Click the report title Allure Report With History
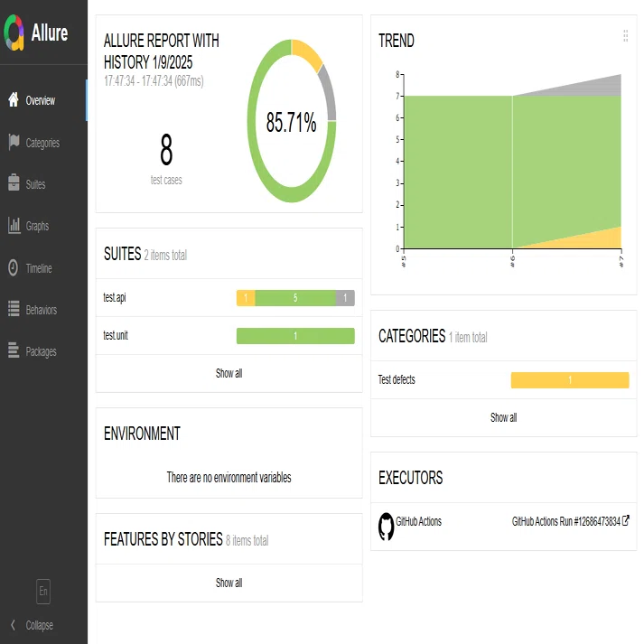Image resolution: width=644 pixels, height=644 pixels. point(161,51)
